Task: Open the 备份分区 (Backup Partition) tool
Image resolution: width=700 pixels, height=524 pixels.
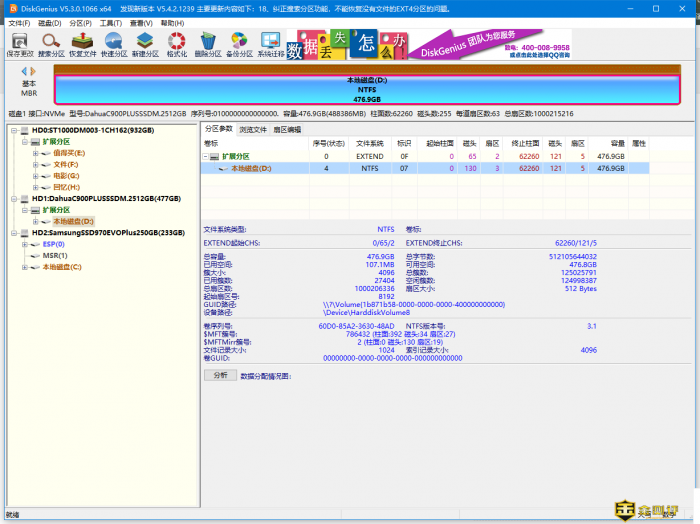Action: tap(239, 42)
